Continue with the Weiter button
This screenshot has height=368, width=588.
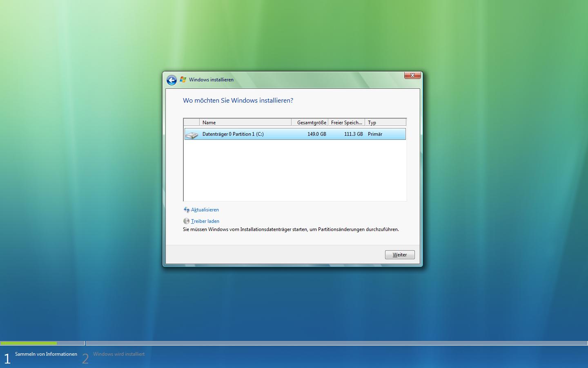click(x=400, y=255)
